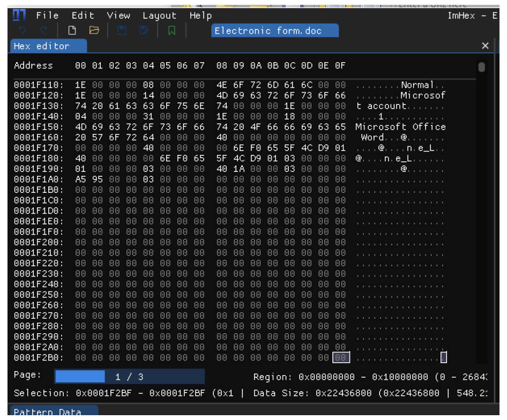Open a file using the folder icon
Image resolution: width=507 pixels, height=420 pixels.
pos(94,31)
